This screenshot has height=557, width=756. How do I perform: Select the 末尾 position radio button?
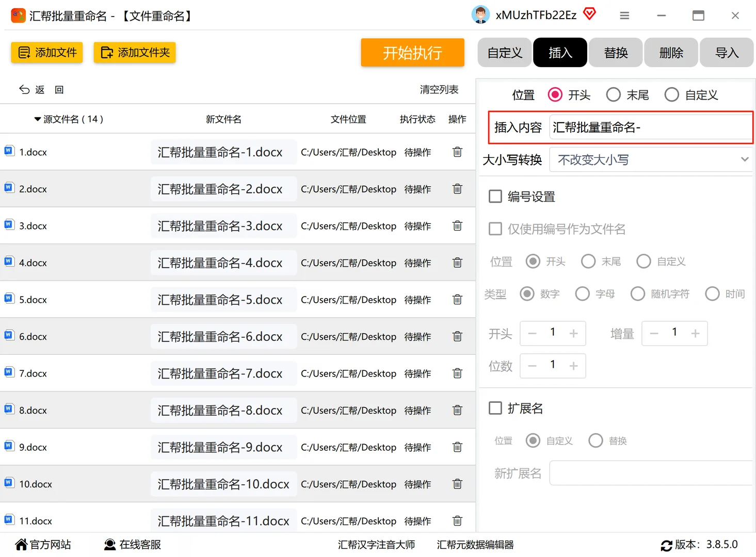coord(613,94)
